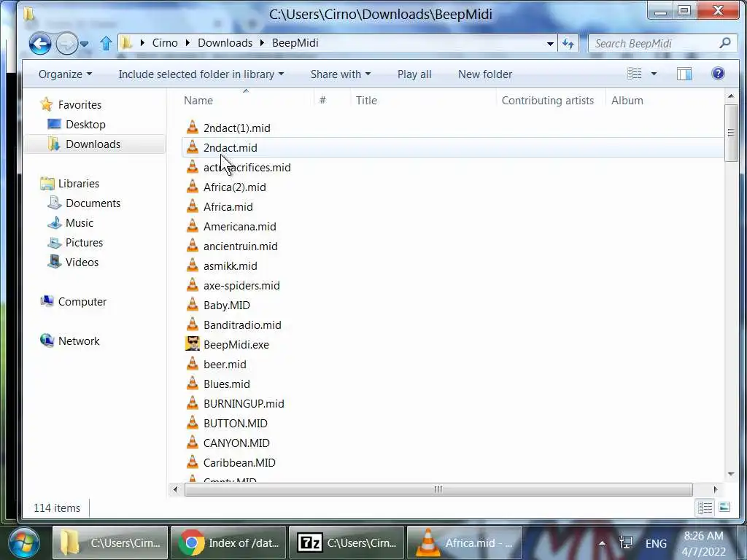This screenshot has height=560, width=747.
Task: Go back with the Back arrow button
Action: click(40, 44)
